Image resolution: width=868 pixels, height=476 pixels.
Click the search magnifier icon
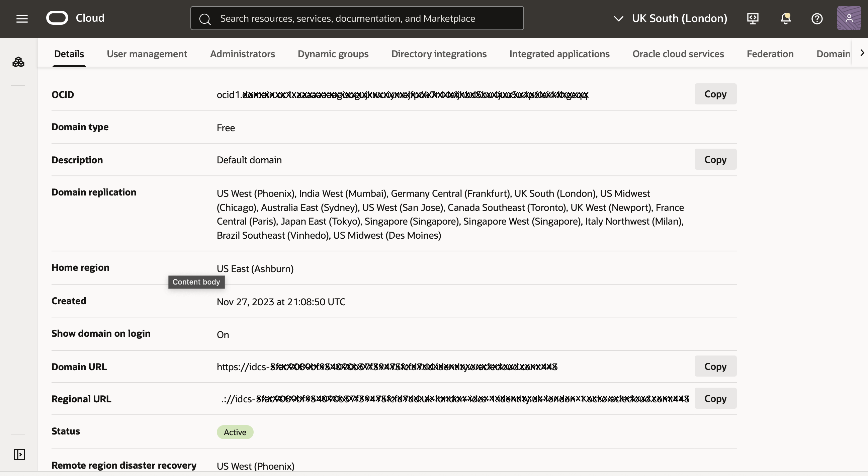tap(204, 18)
